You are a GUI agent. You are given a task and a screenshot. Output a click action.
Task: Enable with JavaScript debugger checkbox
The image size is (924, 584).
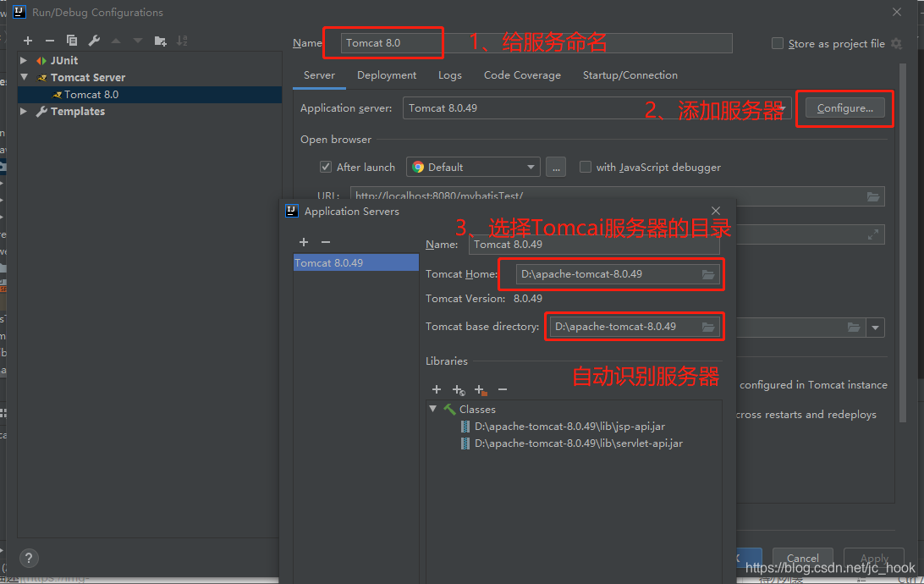tap(586, 167)
